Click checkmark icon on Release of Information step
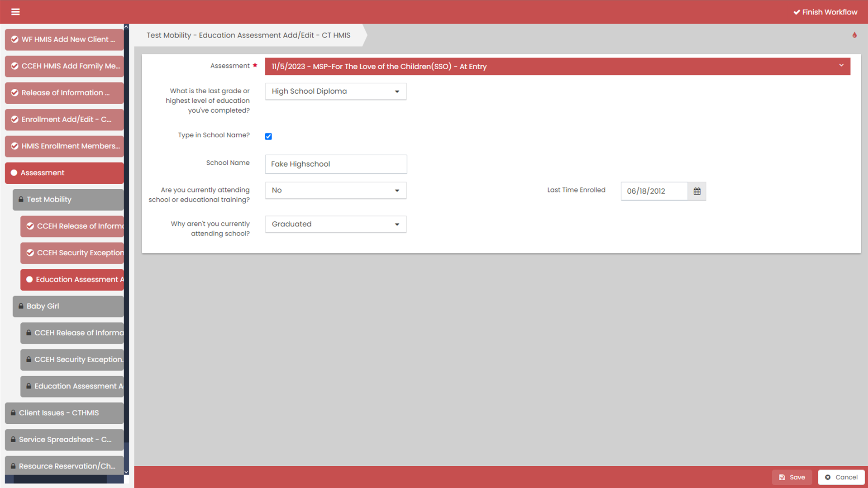 pos(15,93)
